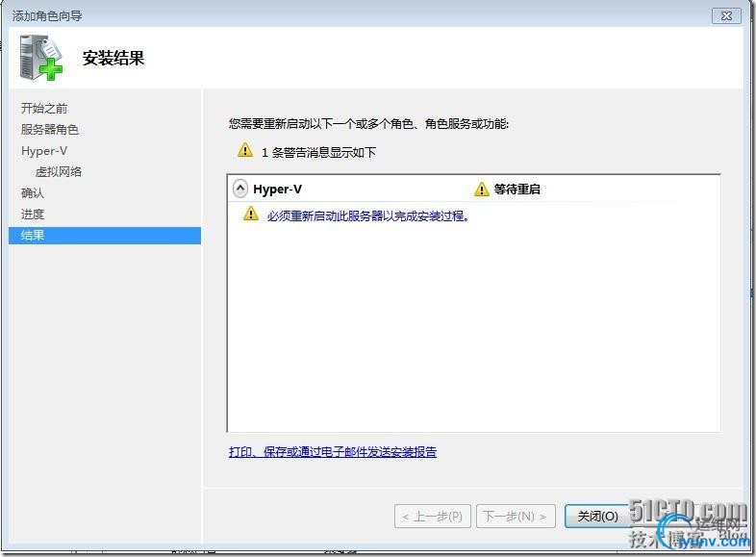Click the 安装结果 page title
Image resolution: width=756 pixels, height=557 pixels.
click(113, 58)
